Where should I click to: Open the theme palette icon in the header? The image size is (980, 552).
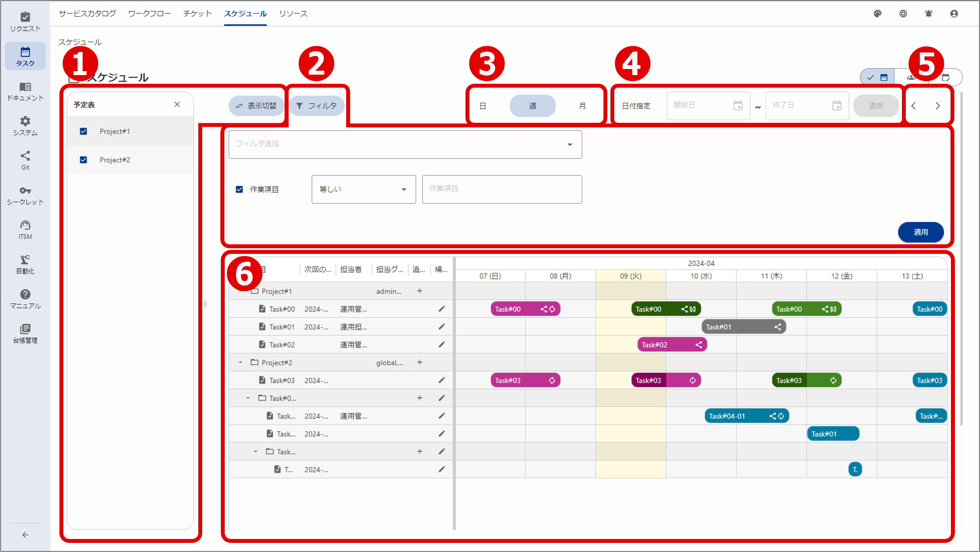[x=877, y=13]
